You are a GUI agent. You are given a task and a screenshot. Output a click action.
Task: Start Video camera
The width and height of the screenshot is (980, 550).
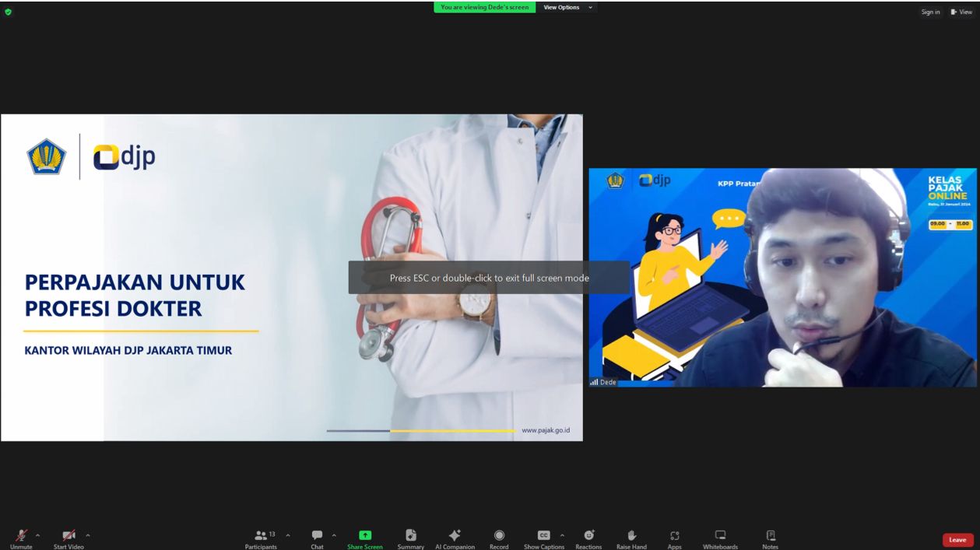click(68, 538)
